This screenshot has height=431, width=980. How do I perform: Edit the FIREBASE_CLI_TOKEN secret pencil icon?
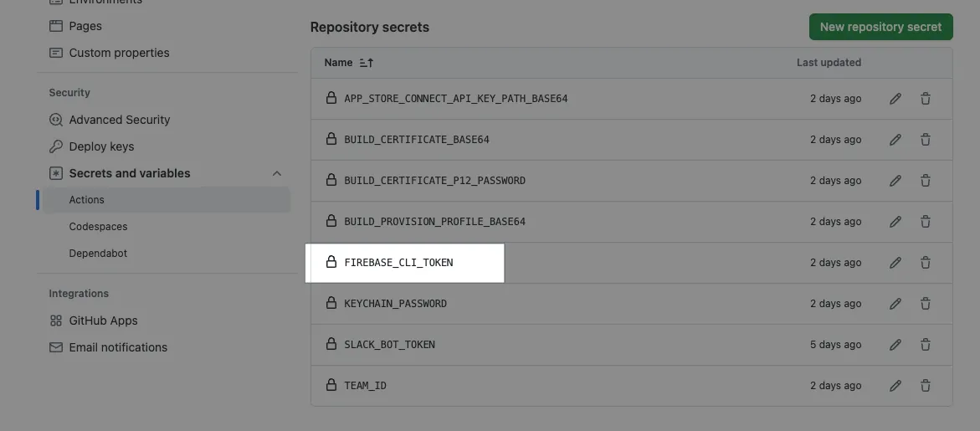(x=895, y=263)
